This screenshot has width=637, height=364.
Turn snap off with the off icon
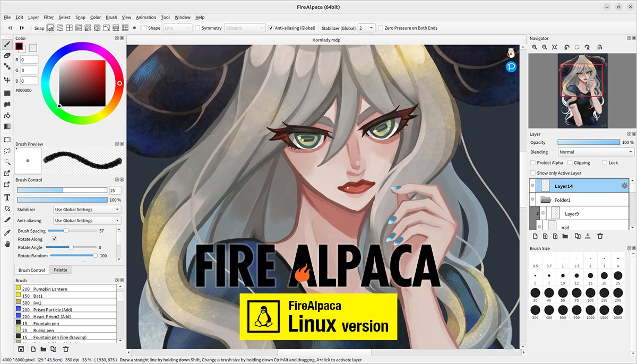pyautogui.click(x=51, y=28)
